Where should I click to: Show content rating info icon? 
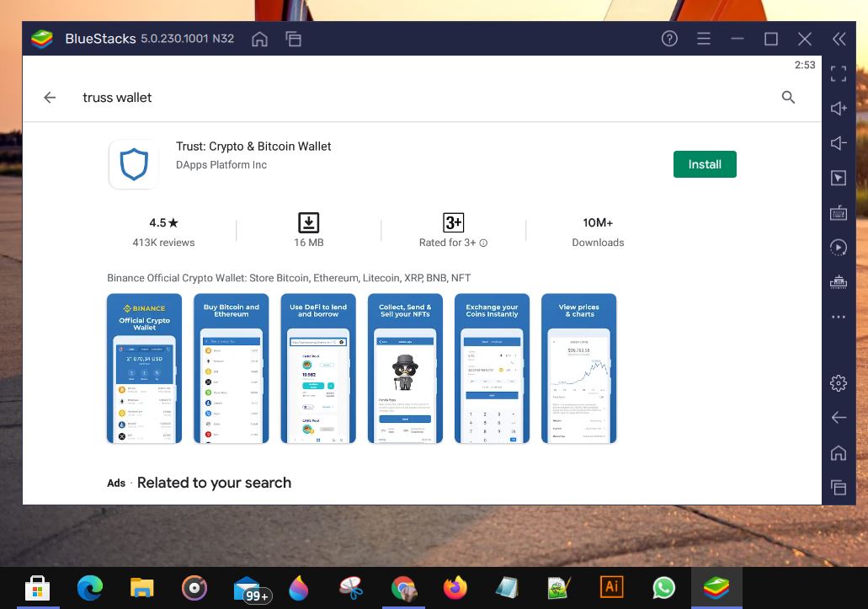tap(483, 243)
